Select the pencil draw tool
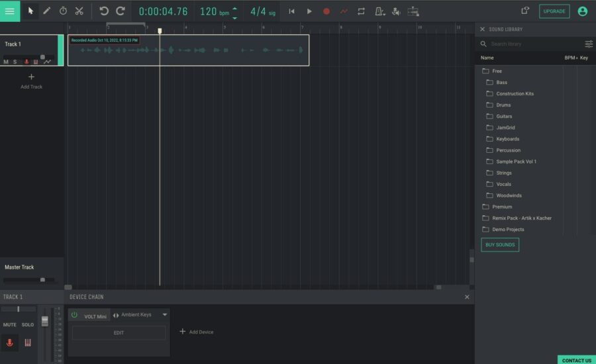Image resolution: width=596 pixels, height=364 pixels. (46, 11)
